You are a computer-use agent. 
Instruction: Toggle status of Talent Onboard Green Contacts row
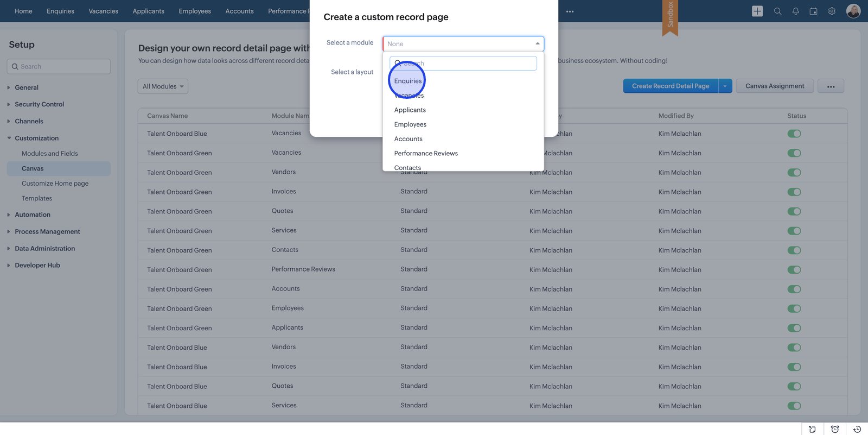point(794,250)
